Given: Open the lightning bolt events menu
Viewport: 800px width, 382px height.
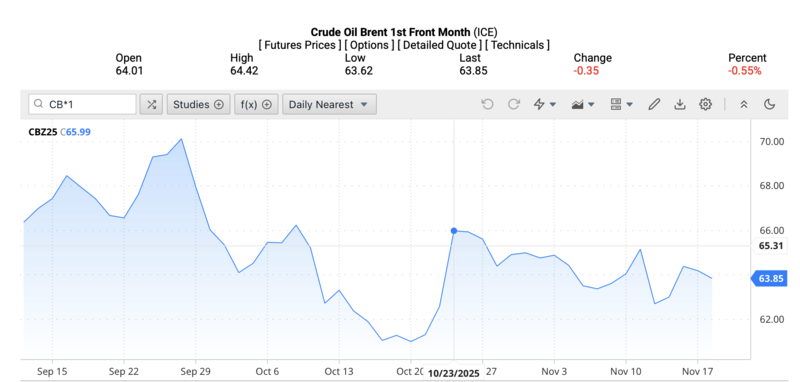Looking at the screenshot, I should coord(544,105).
